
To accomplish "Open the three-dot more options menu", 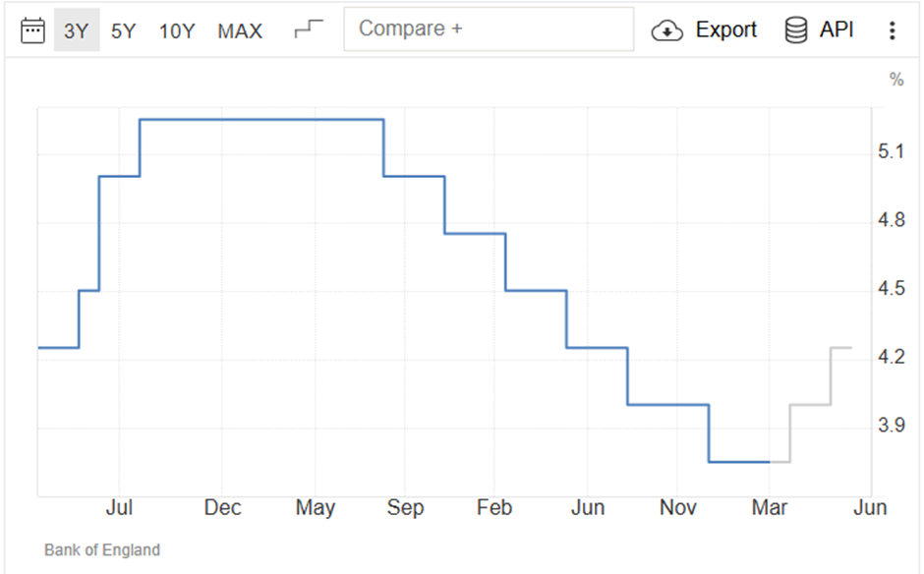I will tap(893, 30).
